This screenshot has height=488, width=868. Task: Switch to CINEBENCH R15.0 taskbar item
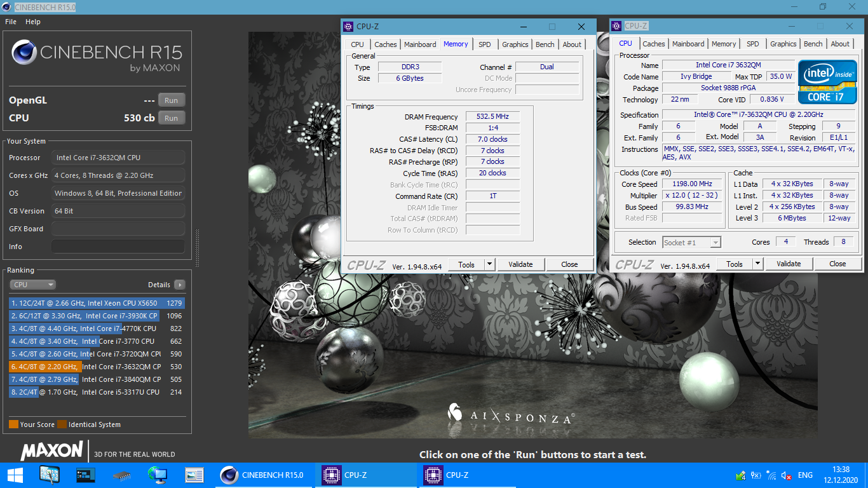(x=263, y=475)
